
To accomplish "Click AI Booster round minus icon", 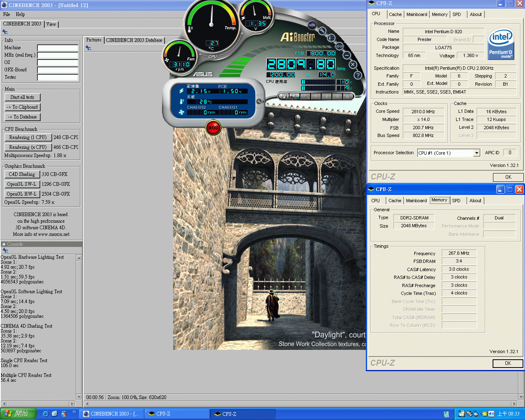I will (347, 55).
